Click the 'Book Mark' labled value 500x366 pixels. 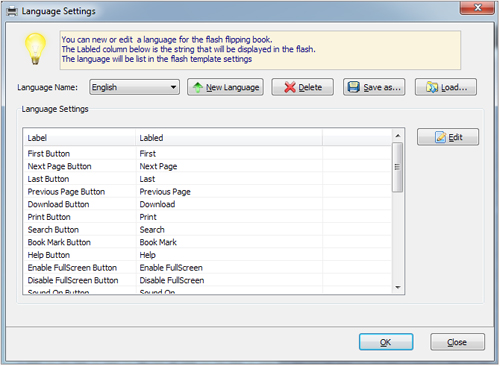(x=158, y=242)
